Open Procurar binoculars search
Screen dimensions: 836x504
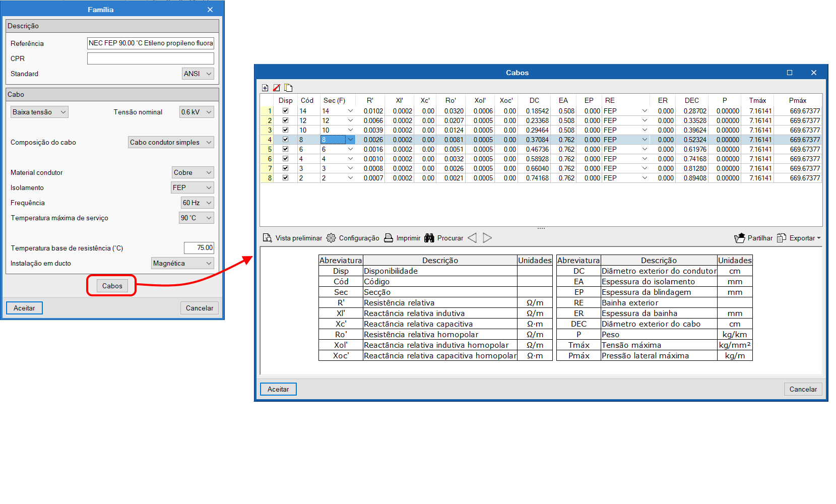click(443, 238)
